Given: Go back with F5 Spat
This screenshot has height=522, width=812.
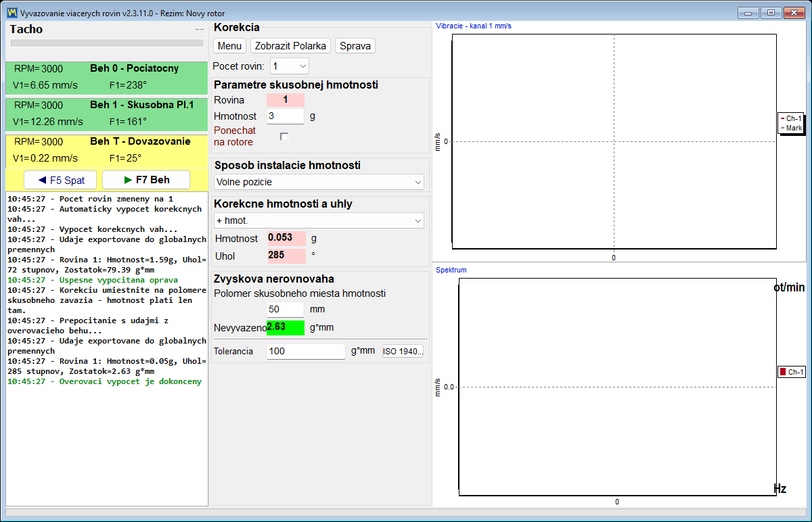Looking at the screenshot, I should [x=61, y=181].
